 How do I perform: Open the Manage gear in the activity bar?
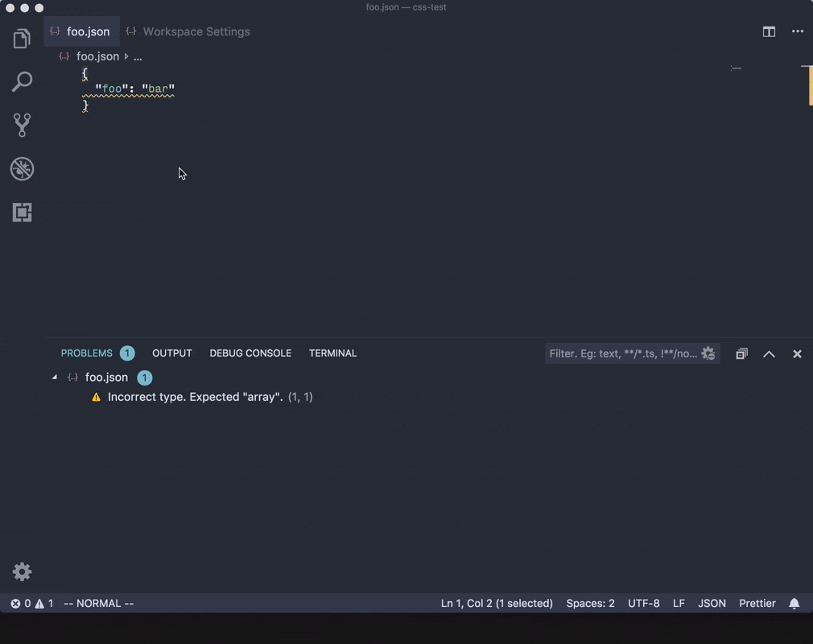pyautogui.click(x=22, y=572)
